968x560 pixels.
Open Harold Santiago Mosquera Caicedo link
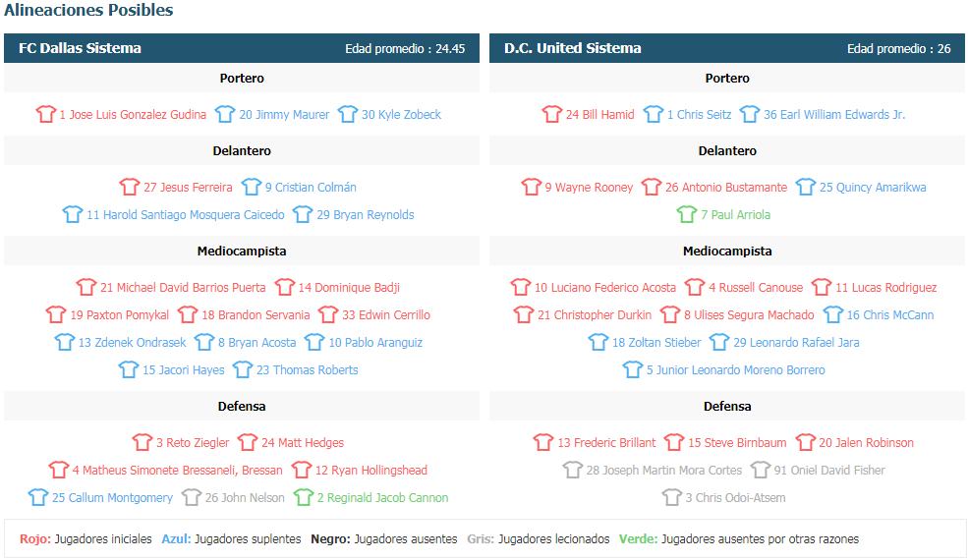coord(185,215)
